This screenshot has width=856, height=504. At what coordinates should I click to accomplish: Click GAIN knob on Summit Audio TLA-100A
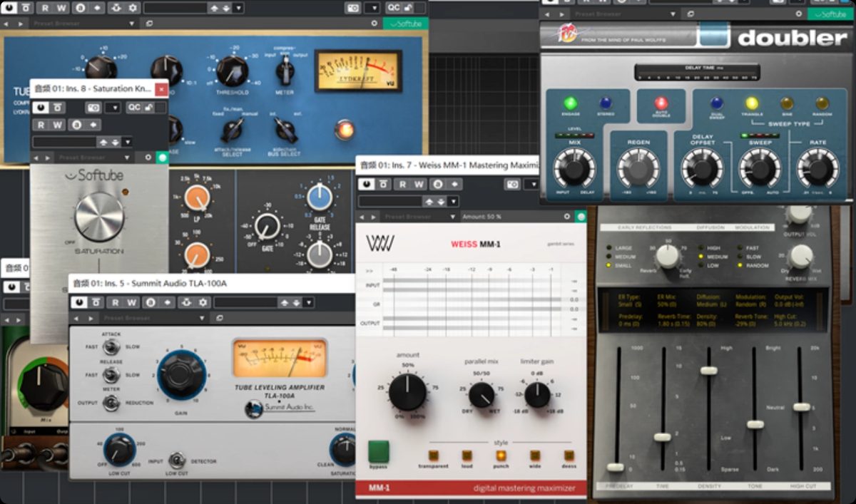[x=182, y=374]
